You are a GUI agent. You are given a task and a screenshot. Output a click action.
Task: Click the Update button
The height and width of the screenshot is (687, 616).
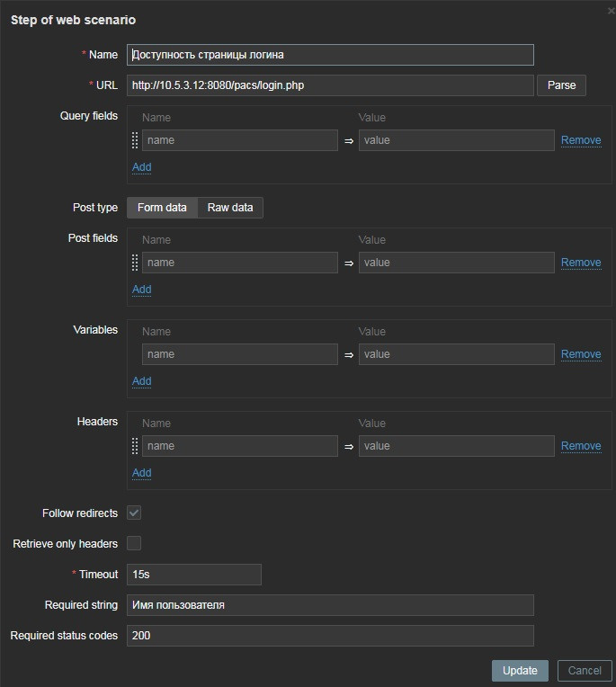520,671
